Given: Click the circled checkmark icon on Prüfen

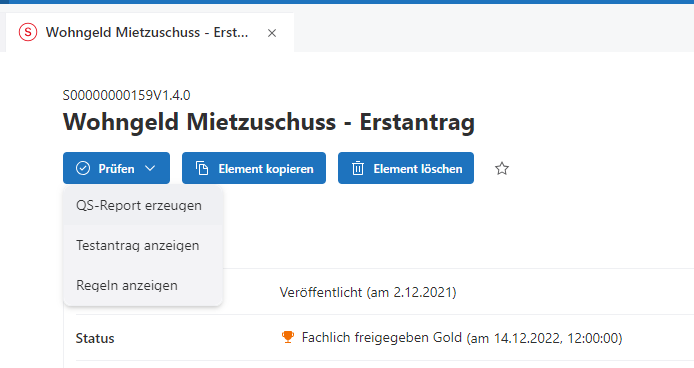Looking at the screenshot, I should [83, 168].
